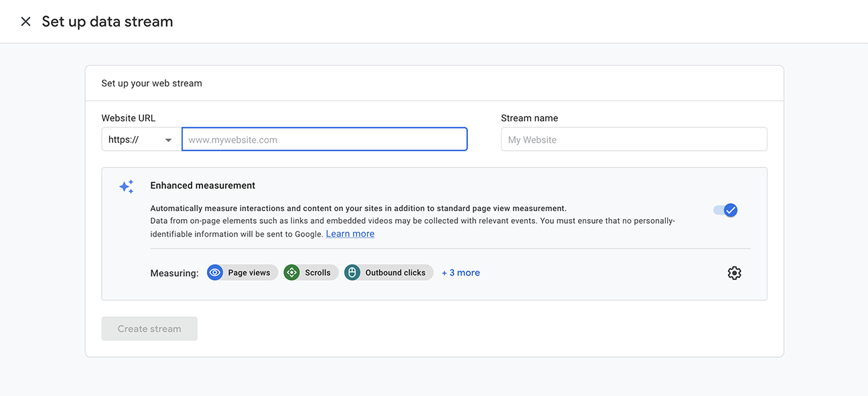Screen dimensions: 868x396
Task: Click the Outbound clicks mouse icon
Action: pos(352,273)
